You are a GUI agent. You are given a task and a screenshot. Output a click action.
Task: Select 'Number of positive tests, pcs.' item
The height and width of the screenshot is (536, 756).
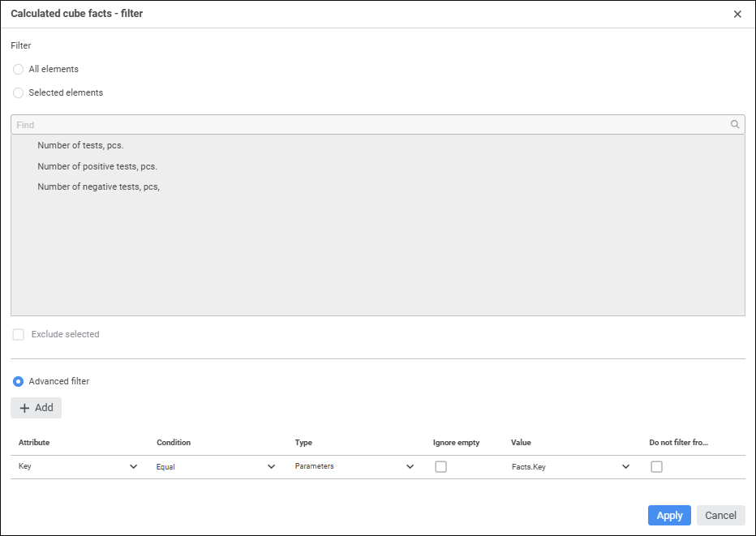97,166
